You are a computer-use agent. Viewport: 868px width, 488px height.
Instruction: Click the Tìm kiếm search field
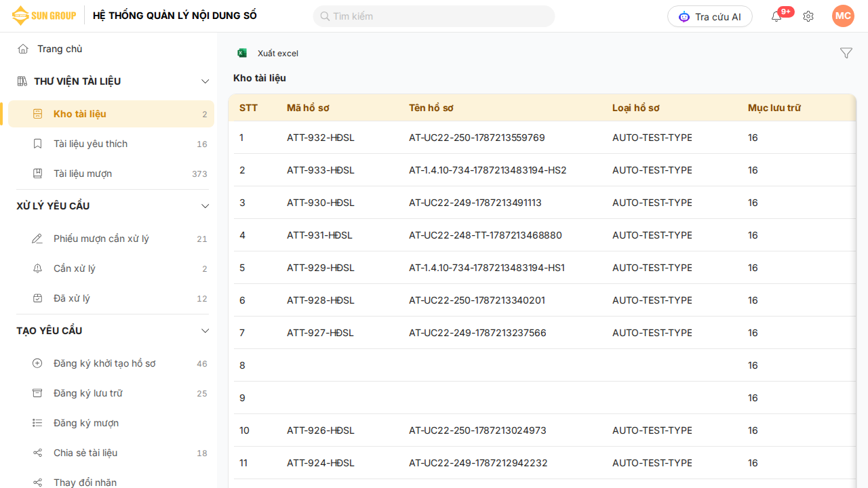tap(434, 16)
